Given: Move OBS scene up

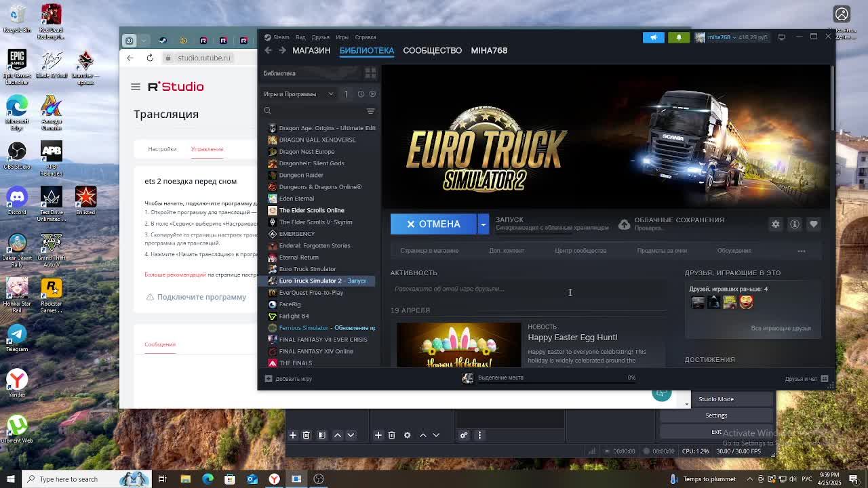Looking at the screenshot, I should [338, 435].
